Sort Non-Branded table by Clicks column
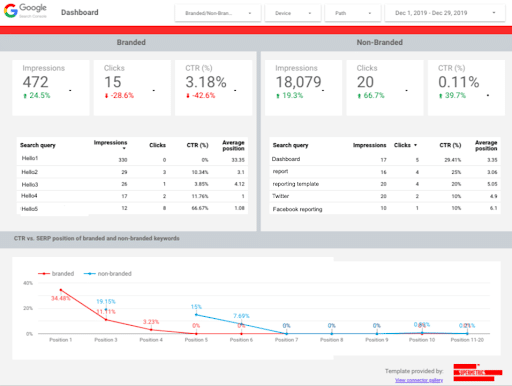Image resolution: width=512 pixels, height=386 pixels. tap(405, 145)
